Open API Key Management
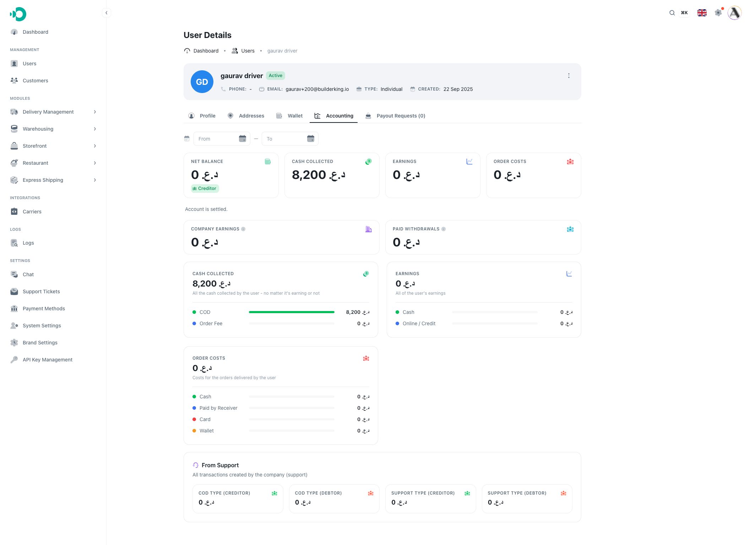Image resolution: width=756 pixels, height=545 pixels. click(x=53, y=360)
